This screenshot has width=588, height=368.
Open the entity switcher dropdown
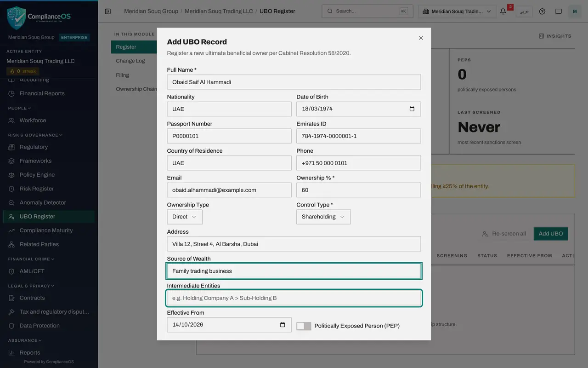457,11
